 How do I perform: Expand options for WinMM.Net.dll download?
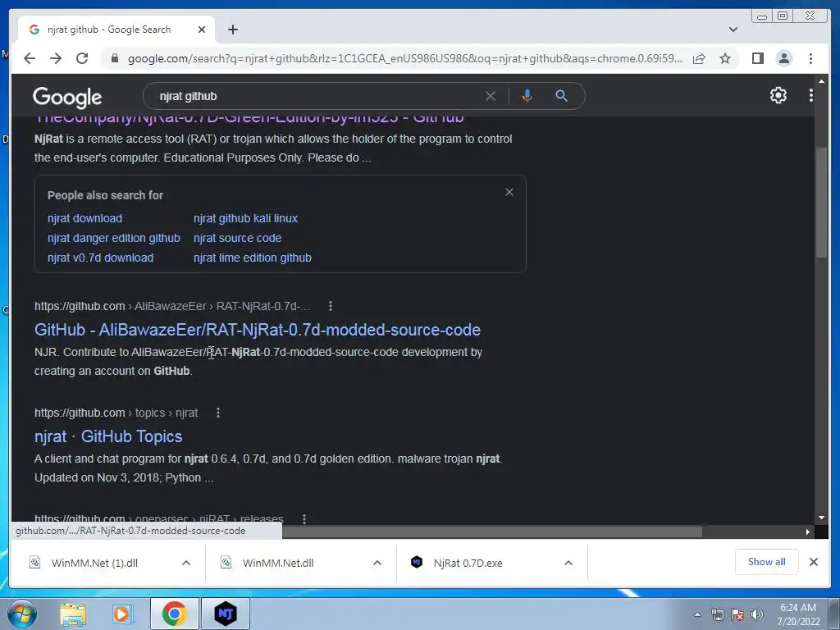pyautogui.click(x=377, y=563)
